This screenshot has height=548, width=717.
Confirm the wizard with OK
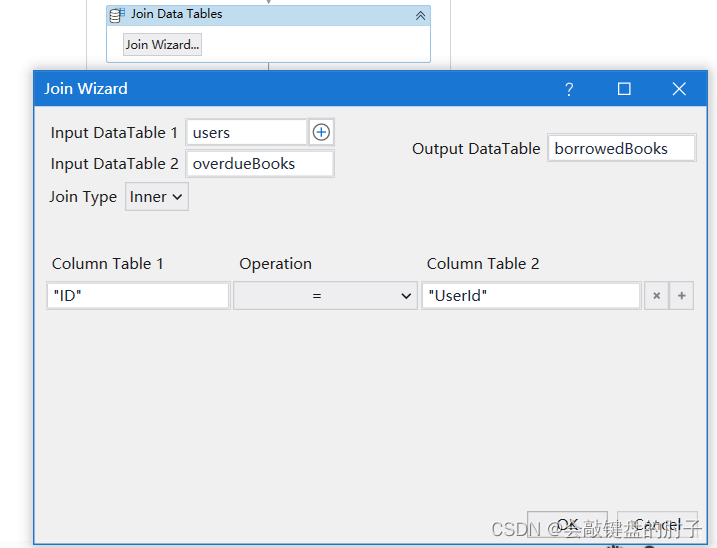pos(567,524)
